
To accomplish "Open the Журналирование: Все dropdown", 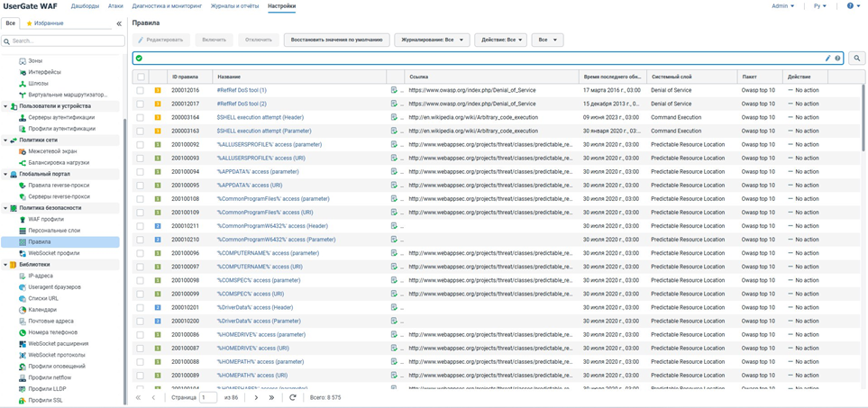I will click(x=432, y=40).
